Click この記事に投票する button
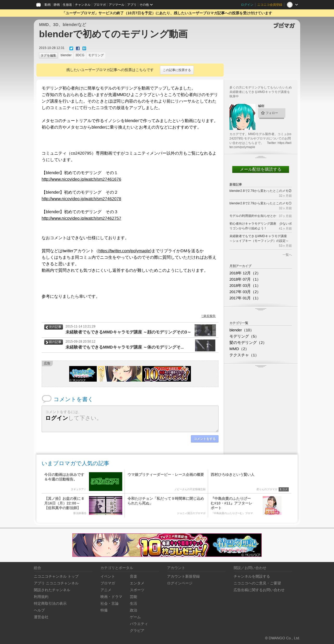Image resolution: width=334 pixels, height=644 pixels. 177,70
